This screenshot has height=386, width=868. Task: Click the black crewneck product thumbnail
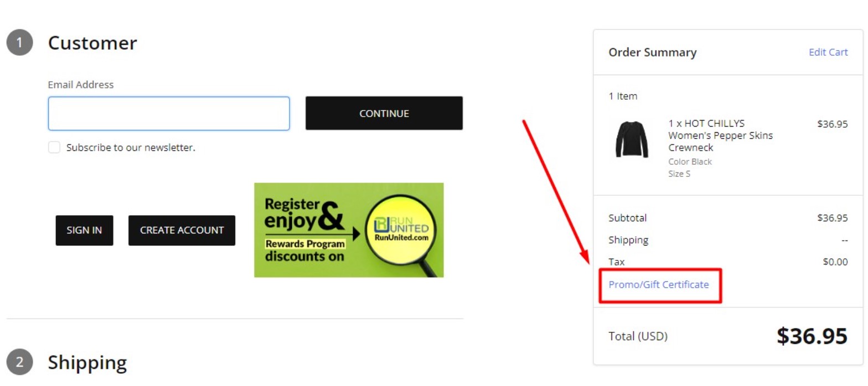tap(631, 139)
